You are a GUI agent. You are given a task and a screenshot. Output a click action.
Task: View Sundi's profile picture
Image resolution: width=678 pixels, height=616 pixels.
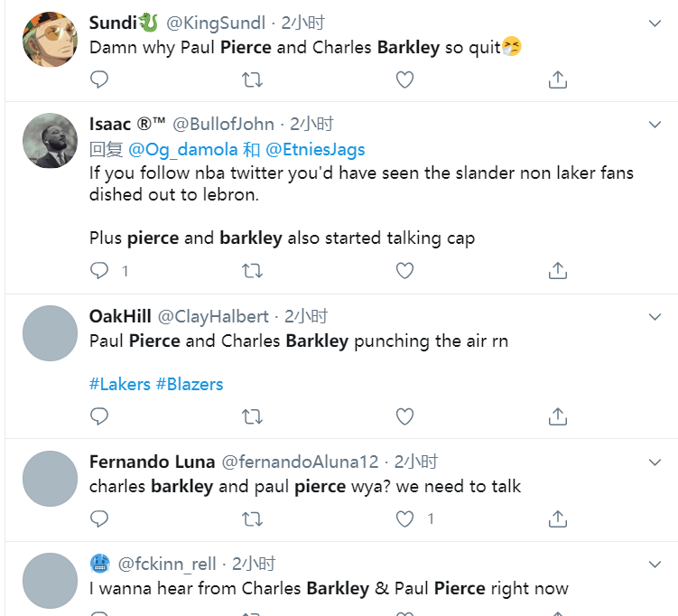[50, 39]
